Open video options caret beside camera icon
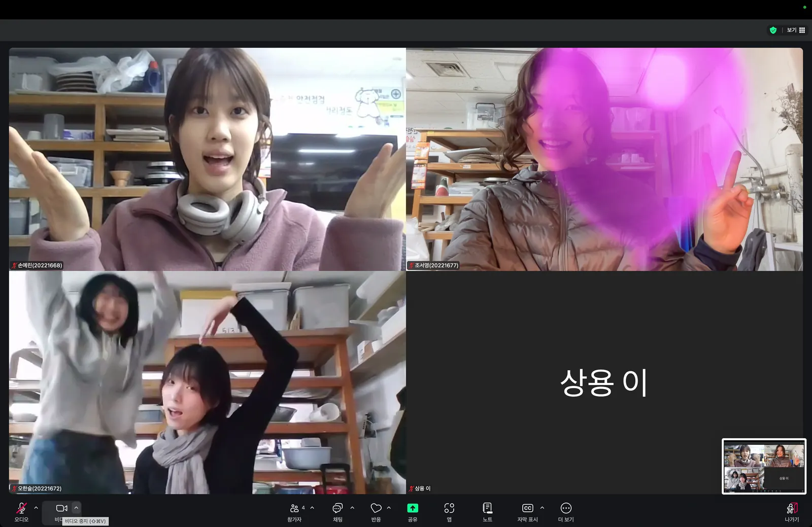This screenshot has width=812, height=527. point(76,508)
